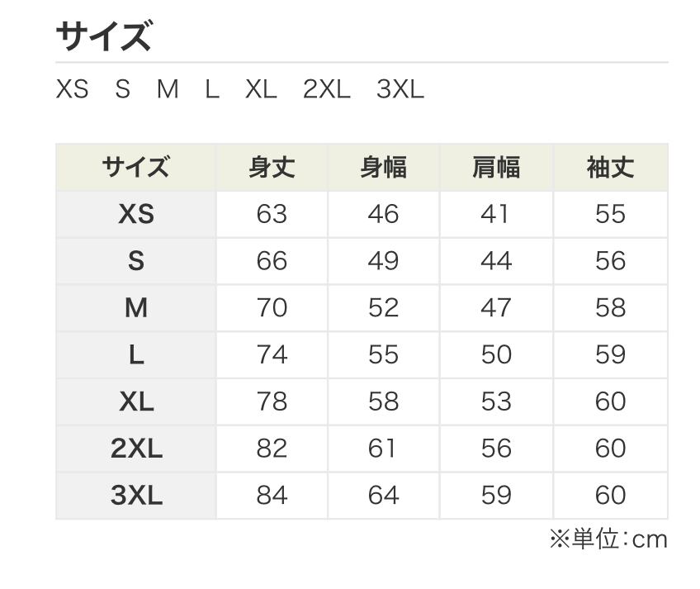Click the サイズ column header in table
This screenshot has height=589, width=700.
click(x=136, y=168)
